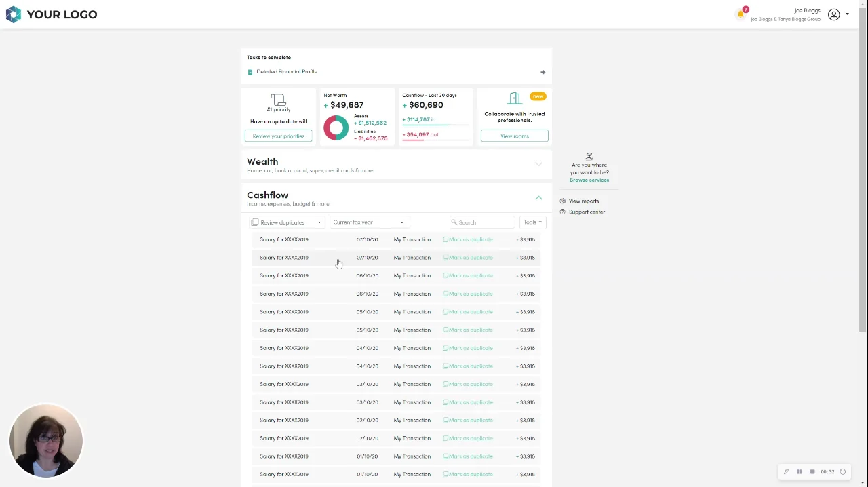The width and height of the screenshot is (868, 487).
Task: Mark upper 03/10/20 salary row as duplicate
Action: click(x=468, y=385)
